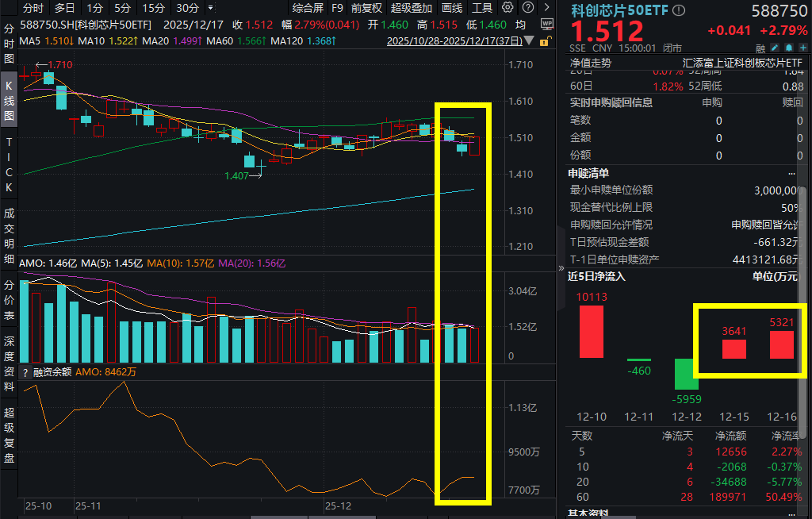Click the bell price alert icon
Image resolution: width=812 pixels, height=519 pixels.
(787, 48)
